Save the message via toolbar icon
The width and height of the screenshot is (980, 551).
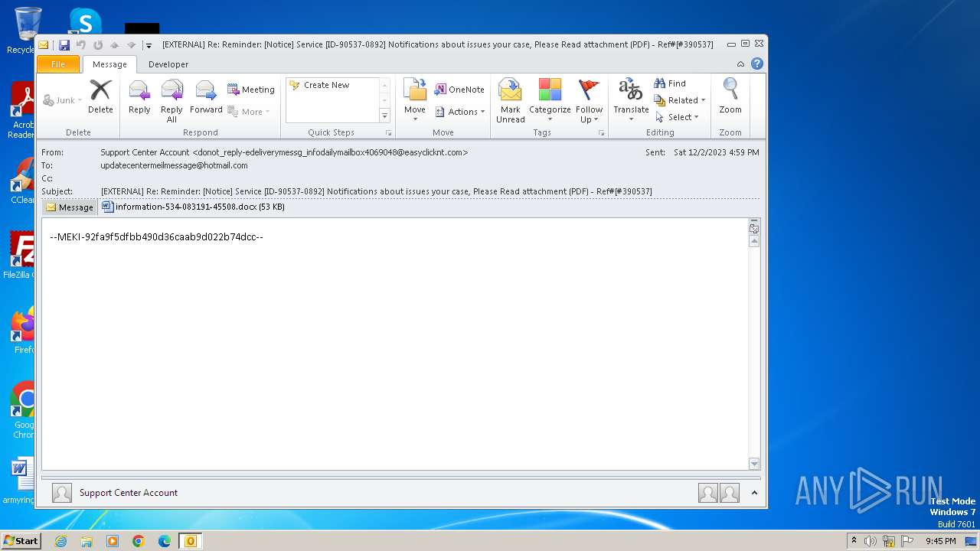(64, 45)
